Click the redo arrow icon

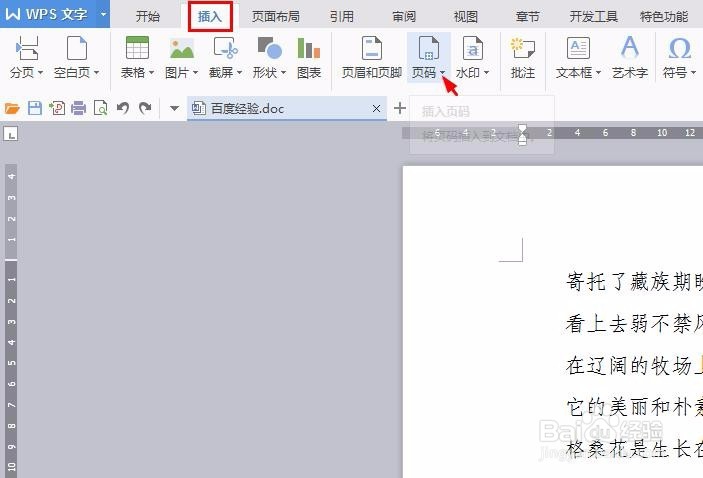[145, 108]
